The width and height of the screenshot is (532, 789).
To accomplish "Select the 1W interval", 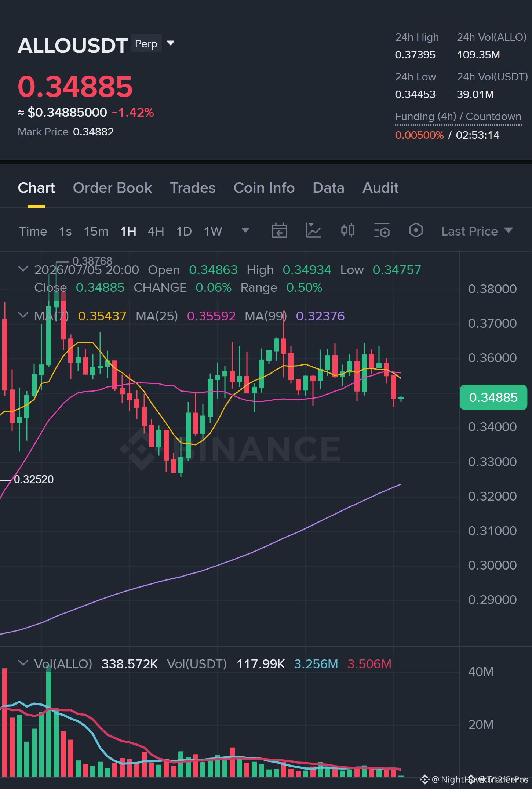I will tap(213, 231).
